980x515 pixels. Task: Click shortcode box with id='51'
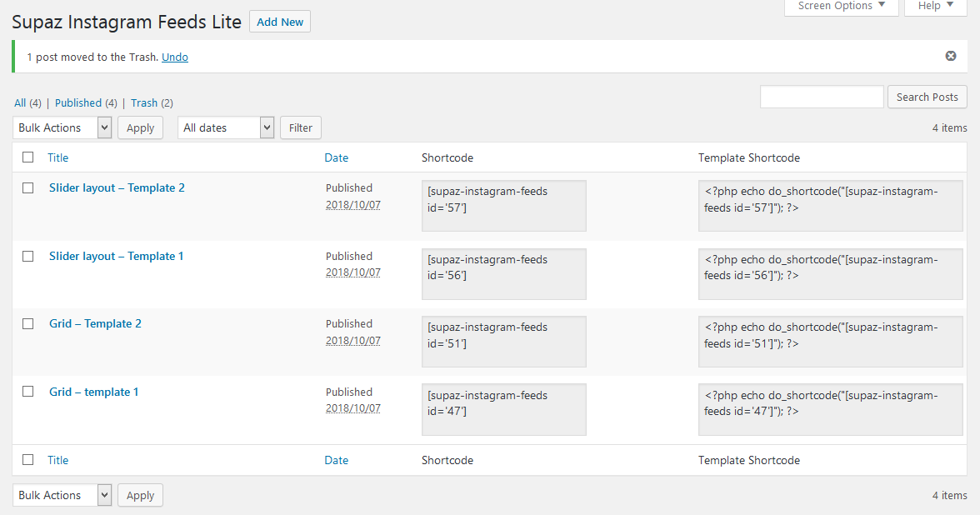[x=503, y=342]
